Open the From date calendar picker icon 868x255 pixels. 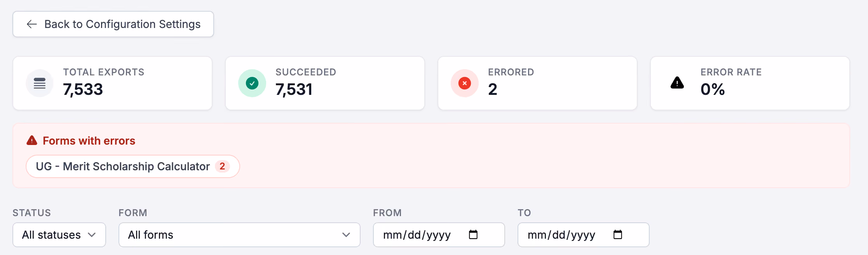(x=473, y=234)
